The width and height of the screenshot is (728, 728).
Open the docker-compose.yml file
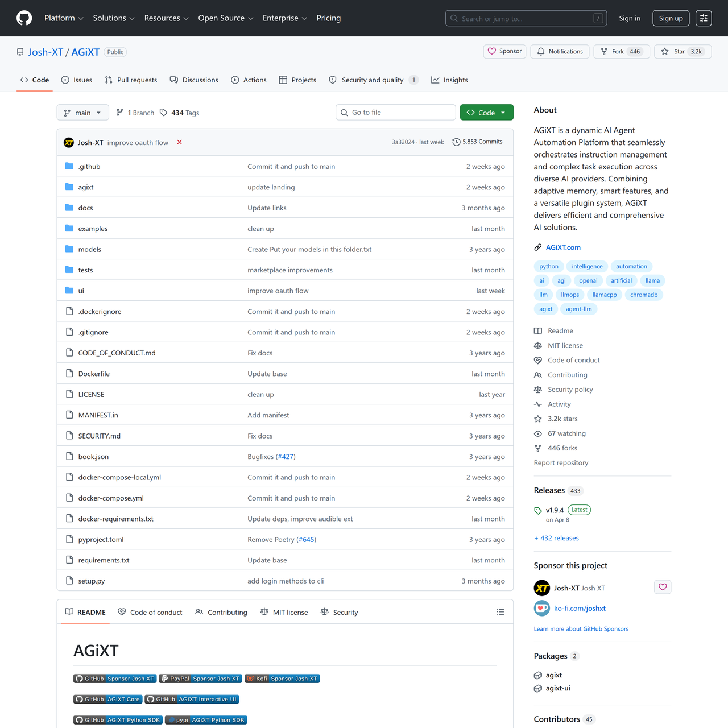(111, 498)
